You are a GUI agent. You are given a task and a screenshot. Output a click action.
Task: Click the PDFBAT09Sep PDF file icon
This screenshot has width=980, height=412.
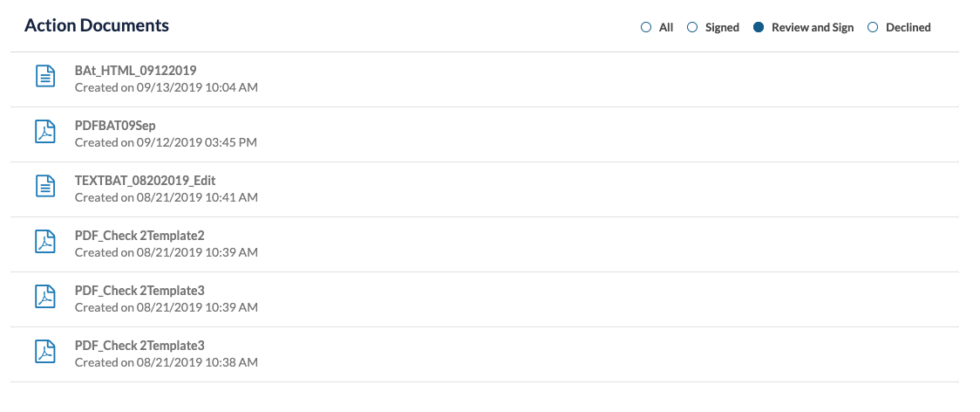pos(44,131)
